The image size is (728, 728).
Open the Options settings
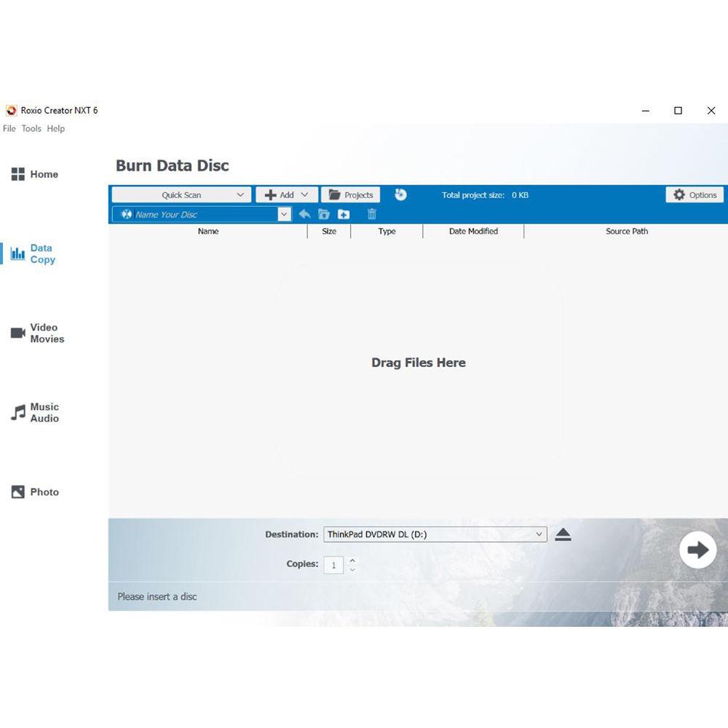(x=694, y=194)
